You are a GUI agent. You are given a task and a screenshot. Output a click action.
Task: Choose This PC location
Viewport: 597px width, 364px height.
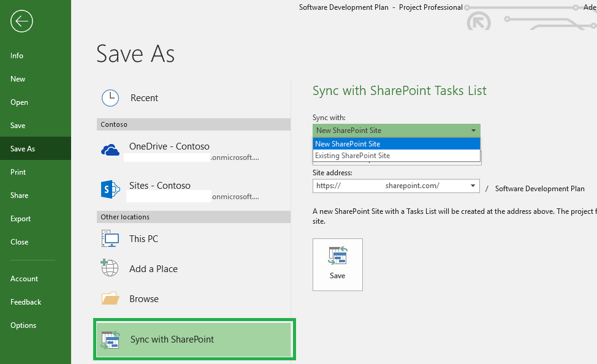click(194, 239)
